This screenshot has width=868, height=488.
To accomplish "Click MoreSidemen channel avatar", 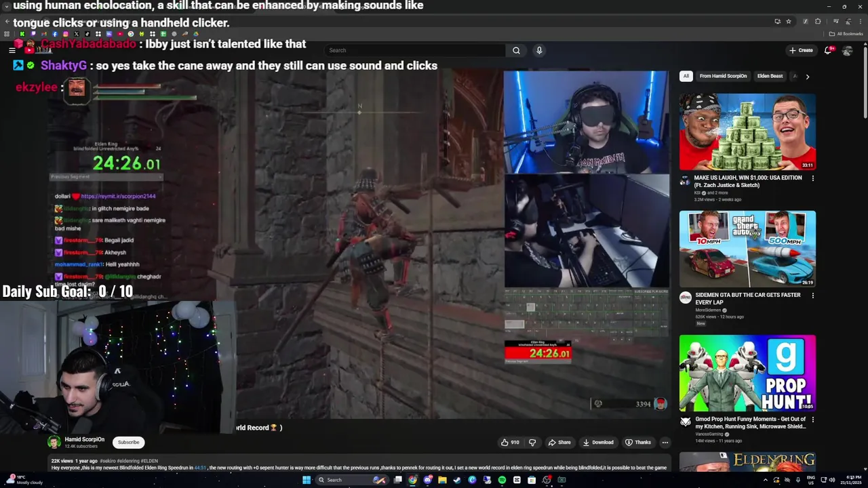I will click(x=686, y=298).
